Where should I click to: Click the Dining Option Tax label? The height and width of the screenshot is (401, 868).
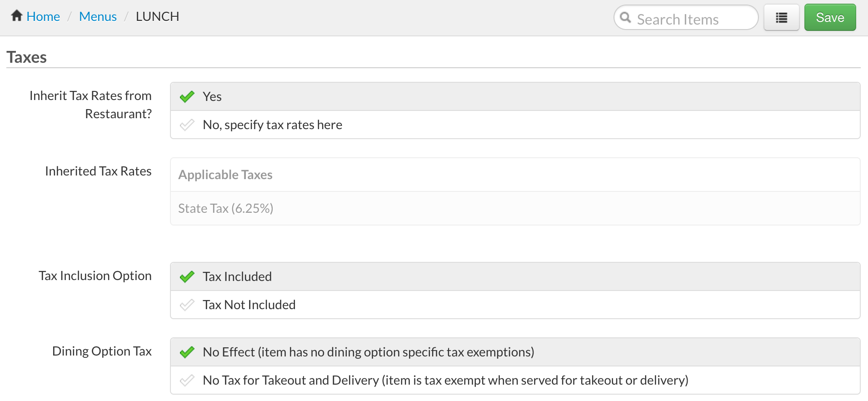click(102, 351)
